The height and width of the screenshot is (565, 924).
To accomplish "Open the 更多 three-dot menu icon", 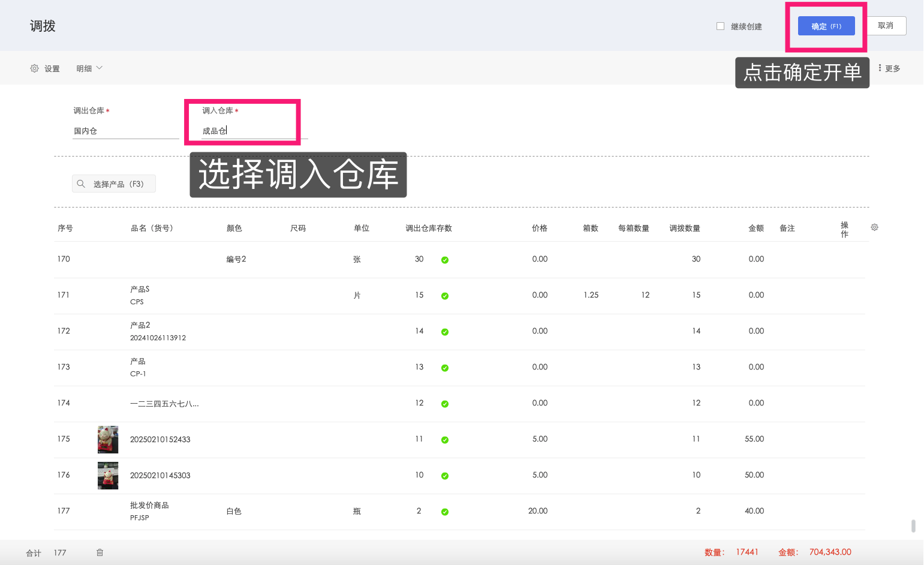I will [879, 68].
